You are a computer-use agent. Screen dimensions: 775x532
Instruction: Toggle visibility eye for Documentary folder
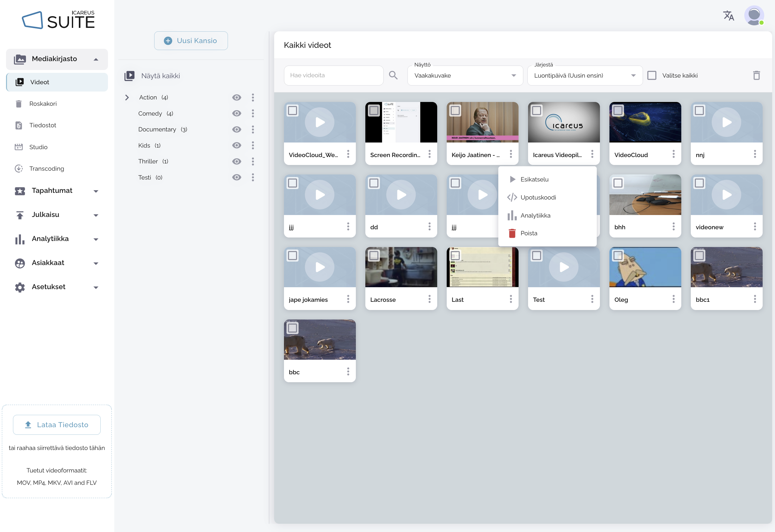coord(236,130)
